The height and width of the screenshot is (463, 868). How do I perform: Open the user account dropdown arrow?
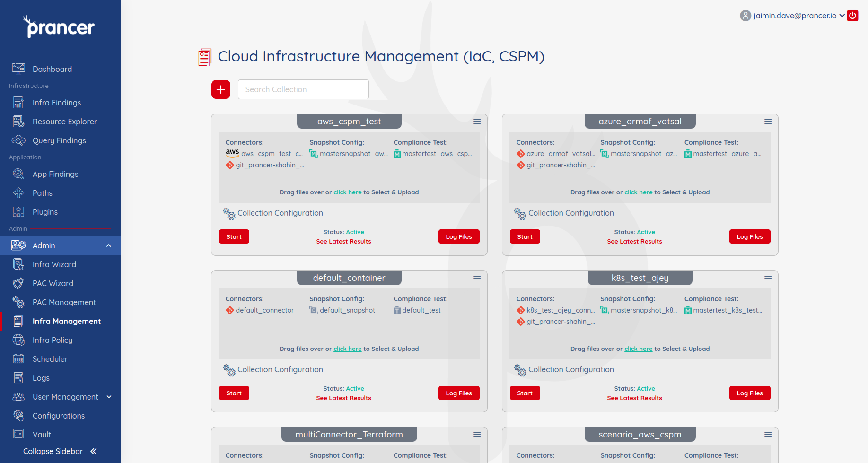click(x=842, y=16)
